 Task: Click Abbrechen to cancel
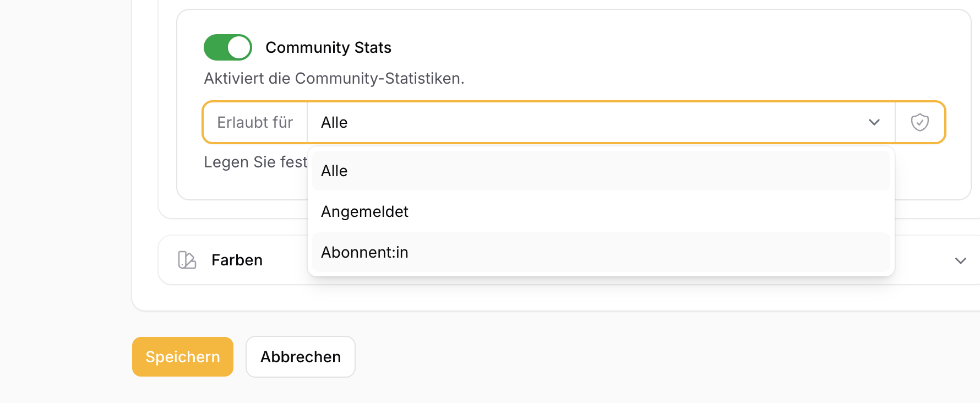(x=300, y=357)
